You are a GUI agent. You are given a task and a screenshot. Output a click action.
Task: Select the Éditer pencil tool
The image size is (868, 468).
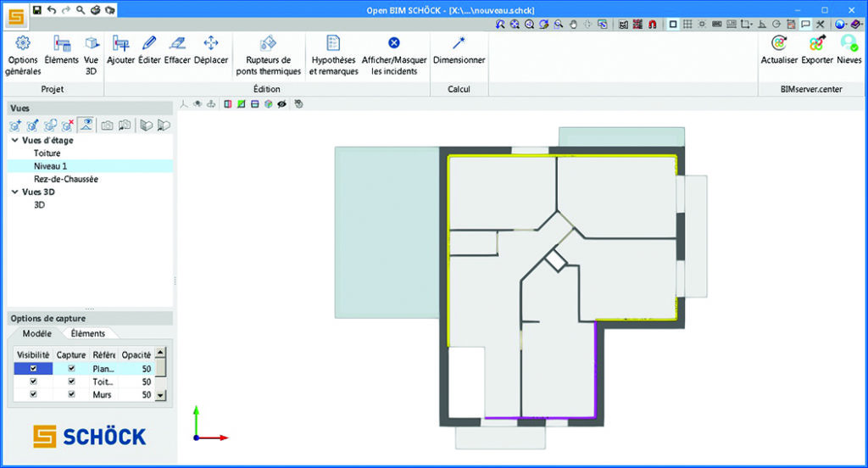149,50
